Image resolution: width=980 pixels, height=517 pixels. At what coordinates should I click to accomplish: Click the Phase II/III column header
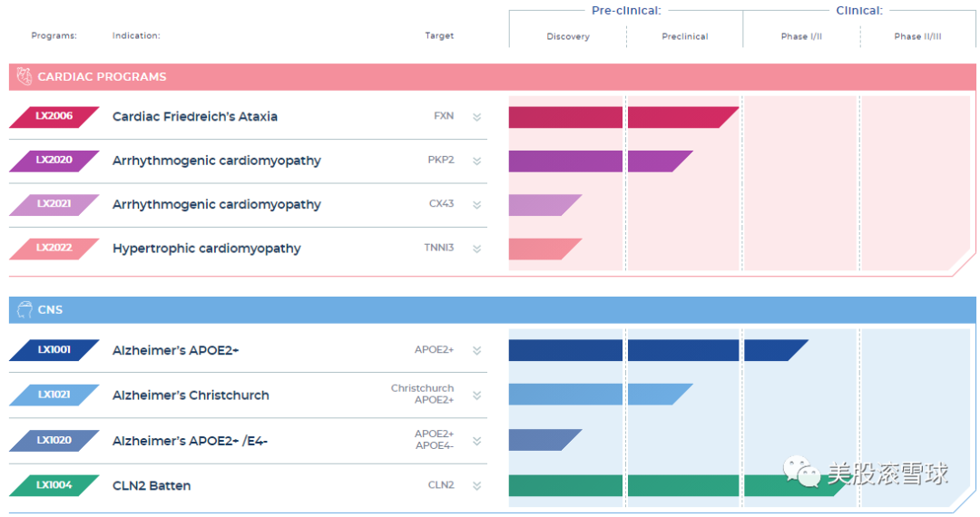(x=917, y=37)
